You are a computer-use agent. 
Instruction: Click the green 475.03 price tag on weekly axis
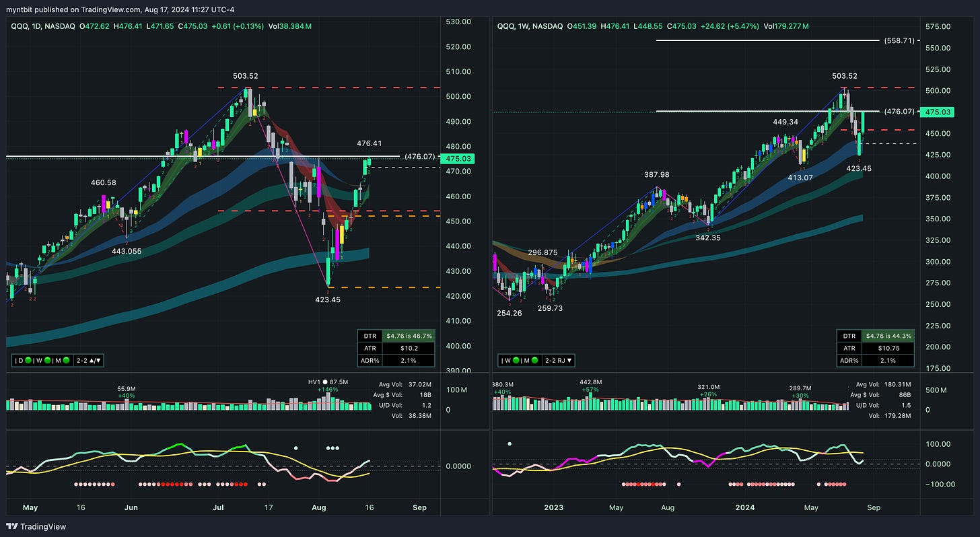pos(936,112)
